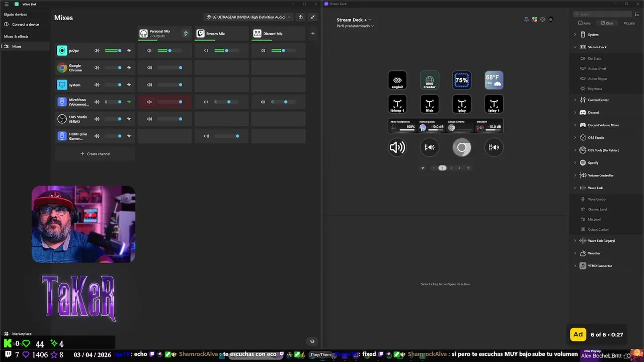The height and width of the screenshot is (362, 644).
Task: Mute system channel in Personal Mix
Action: (x=149, y=85)
